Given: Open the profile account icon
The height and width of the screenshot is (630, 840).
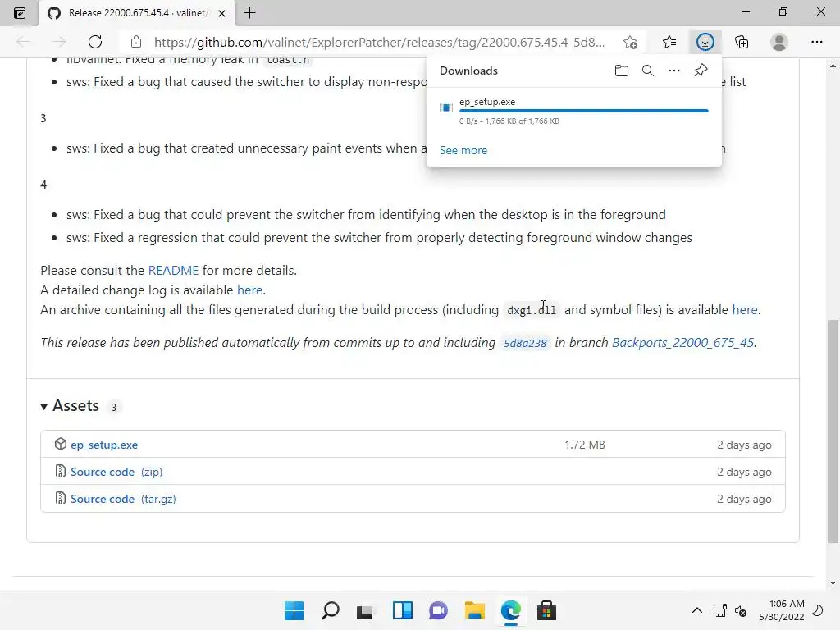Looking at the screenshot, I should 779,42.
